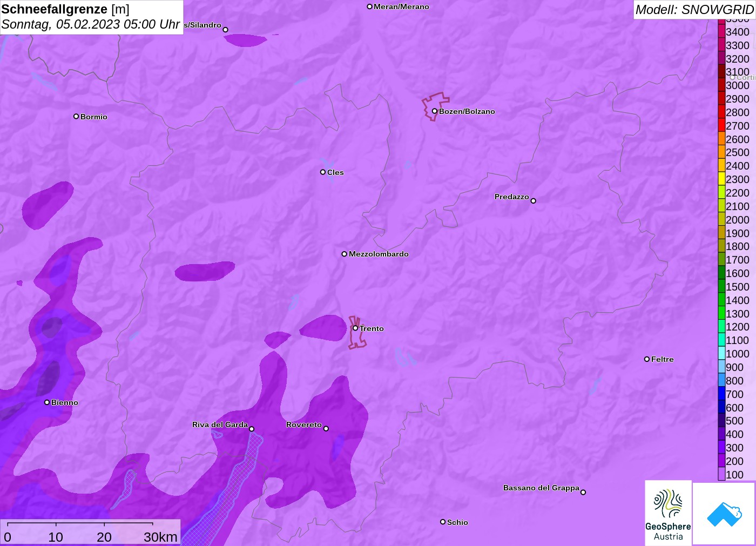Click the 100 m legend color swatch

click(x=721, y=474)
